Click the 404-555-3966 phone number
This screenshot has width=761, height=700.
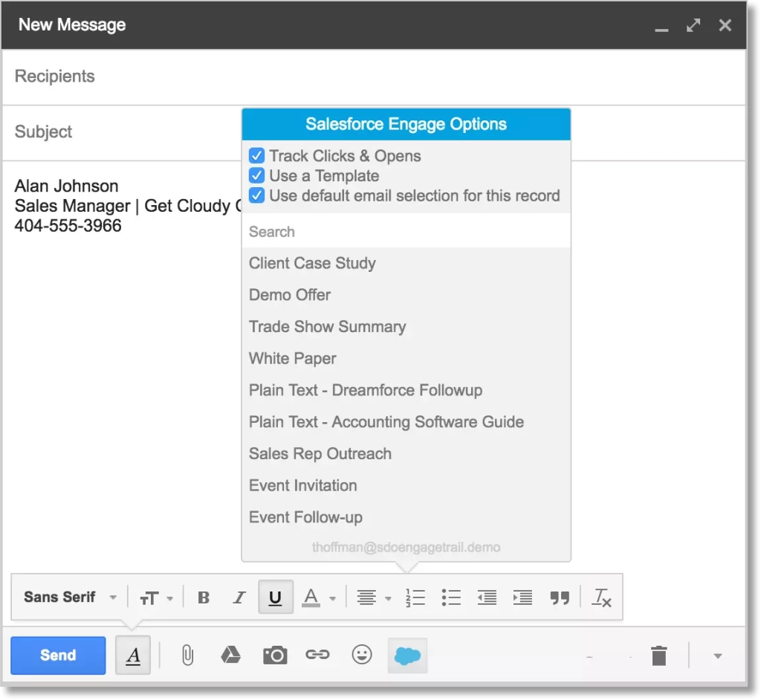(68, 226)
